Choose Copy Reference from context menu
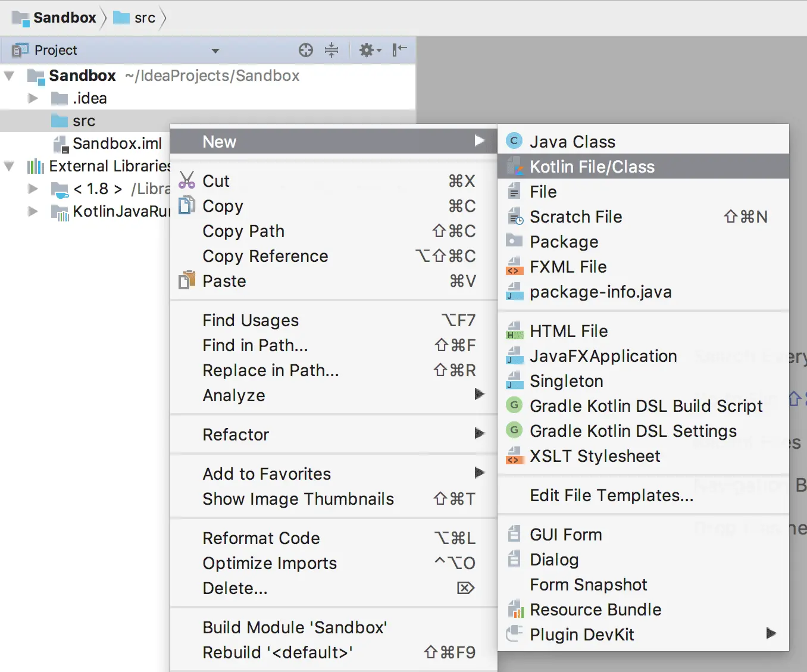The height and width of the screenshot is (672, 807). point(334,256)
